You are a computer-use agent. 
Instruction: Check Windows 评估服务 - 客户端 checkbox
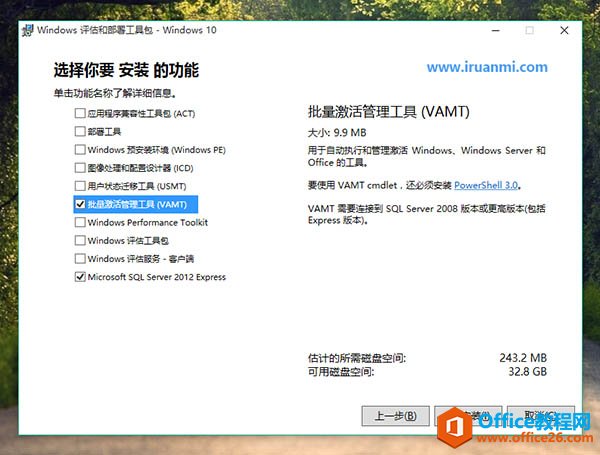(x=80, y=259)
